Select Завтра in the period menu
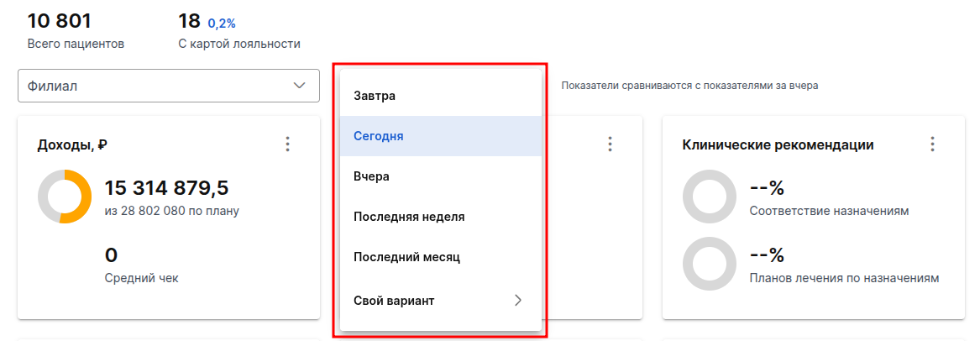 (441, 97)
